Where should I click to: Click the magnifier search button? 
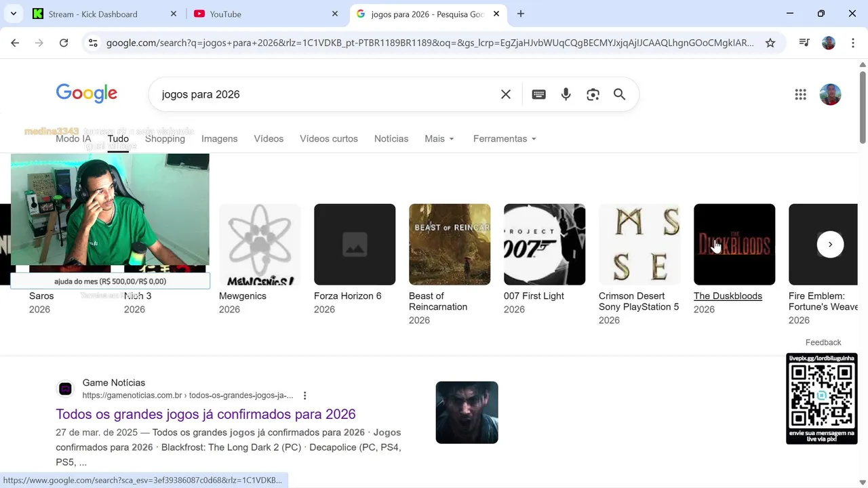pos(620,94)
